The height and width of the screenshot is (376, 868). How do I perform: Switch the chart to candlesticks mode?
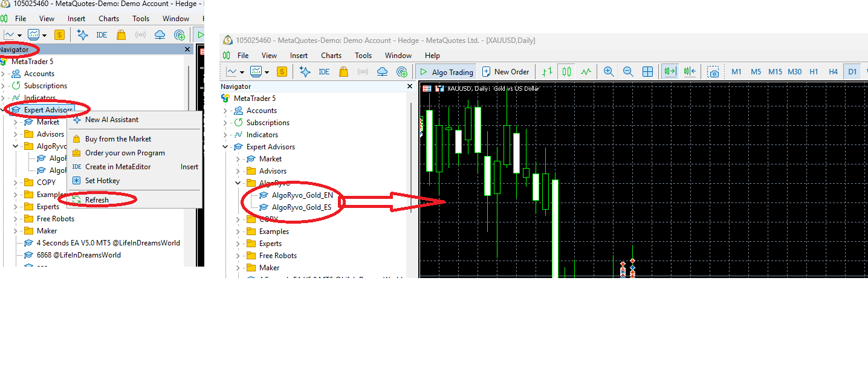click(566, 71)
